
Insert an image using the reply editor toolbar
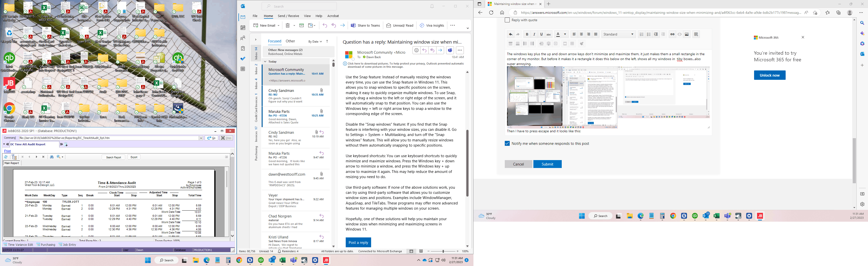(686, 34)
